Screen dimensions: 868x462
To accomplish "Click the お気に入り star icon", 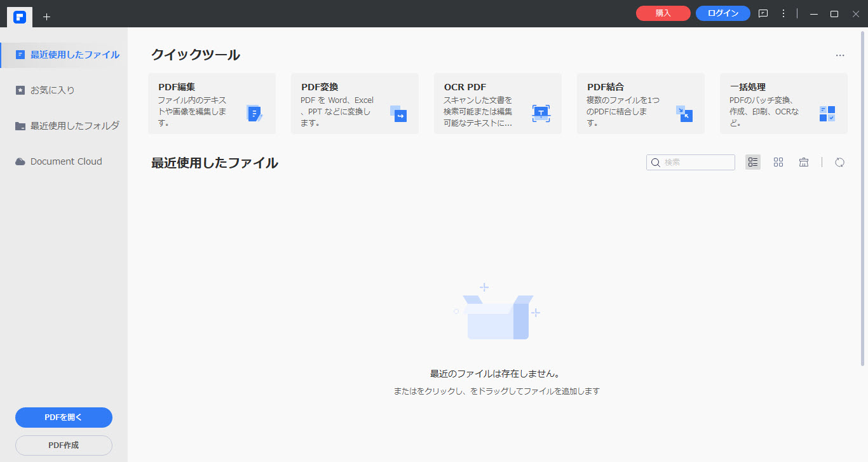I will 20,90.
